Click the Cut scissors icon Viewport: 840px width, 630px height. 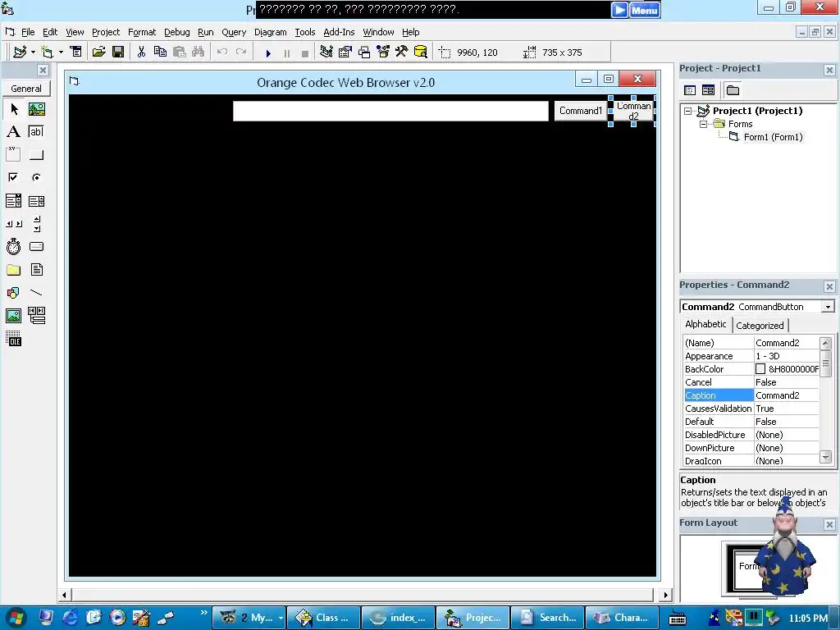(141, 52)
